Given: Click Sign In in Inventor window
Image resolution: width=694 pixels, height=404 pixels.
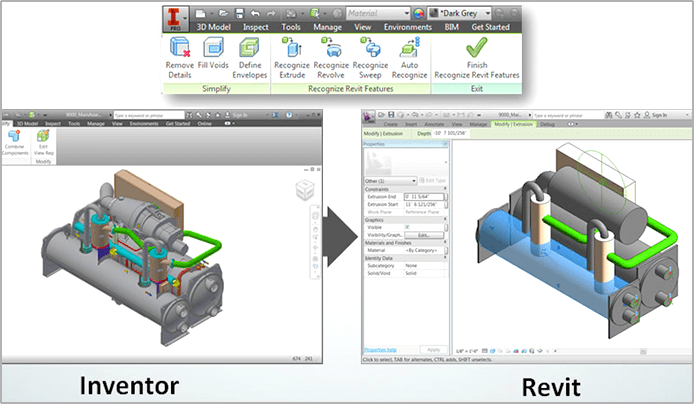Looking at the screenshot, I should coord(239,115).
